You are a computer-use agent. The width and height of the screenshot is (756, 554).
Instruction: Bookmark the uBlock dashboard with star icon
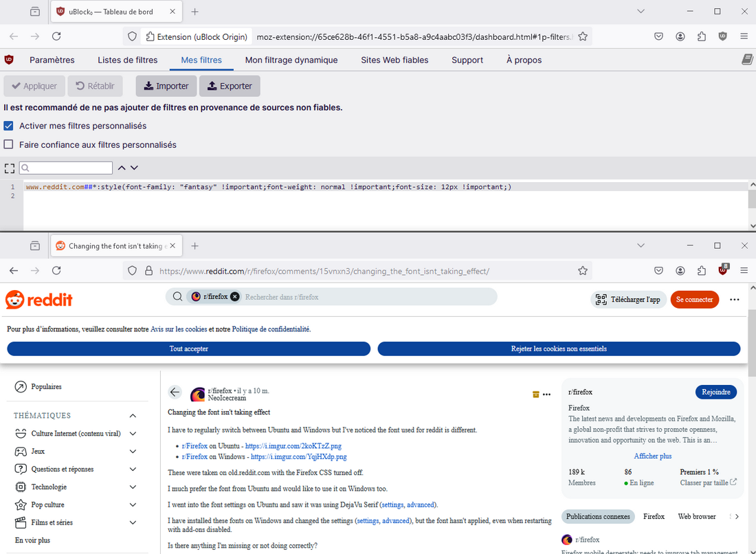pyautogui.click(x=582, y=36)
